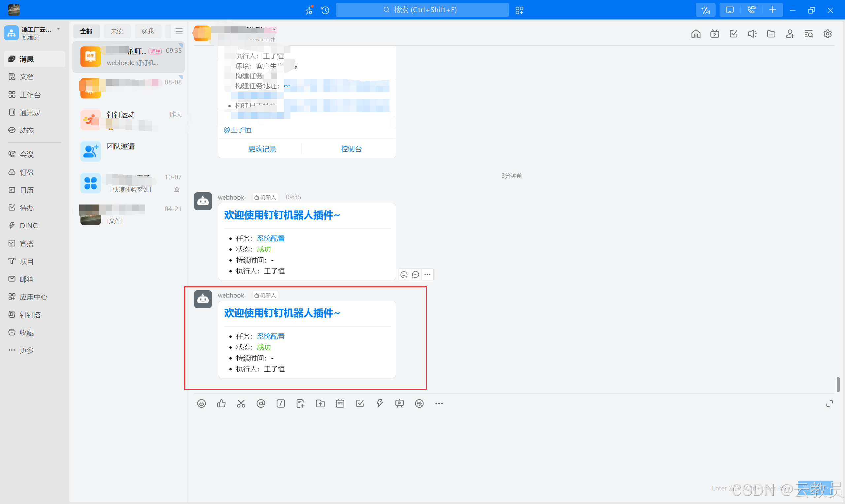Open more input tools ellipsis

(x=439, y=403)
